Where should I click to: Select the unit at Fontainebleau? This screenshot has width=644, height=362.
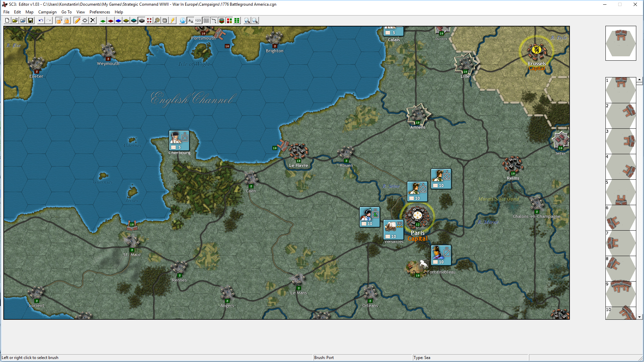[441, 255]
